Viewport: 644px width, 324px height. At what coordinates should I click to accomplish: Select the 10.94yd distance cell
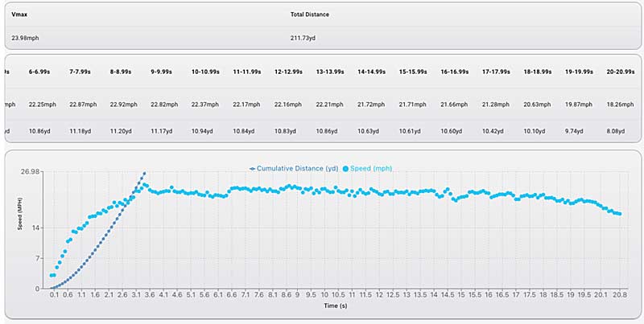coord(202,131)
